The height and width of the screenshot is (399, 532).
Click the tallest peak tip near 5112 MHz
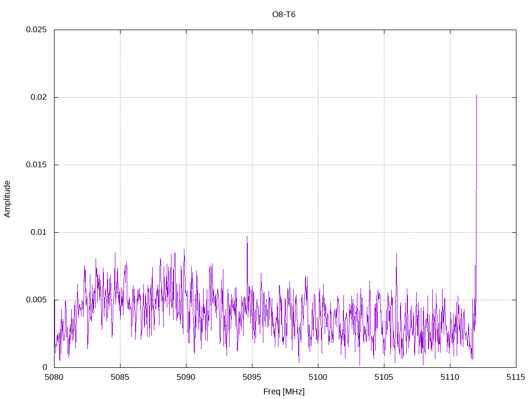[x=477, y=96]
